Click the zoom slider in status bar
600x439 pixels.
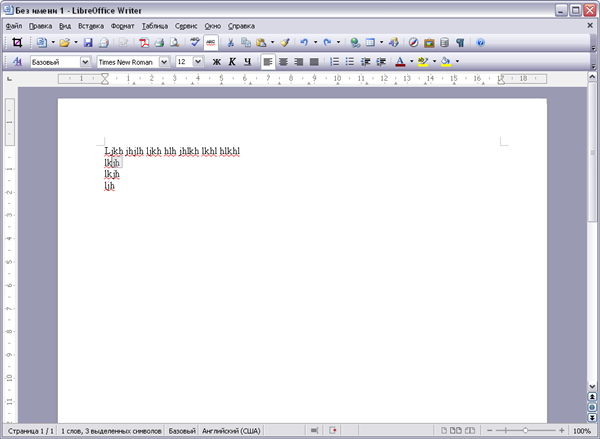point(525,430)
